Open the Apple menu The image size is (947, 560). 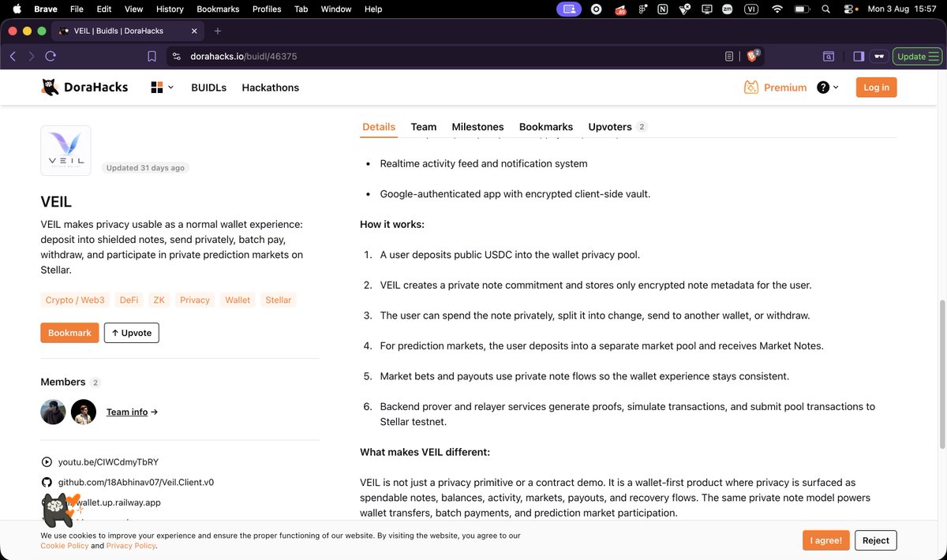pos(16,9)
